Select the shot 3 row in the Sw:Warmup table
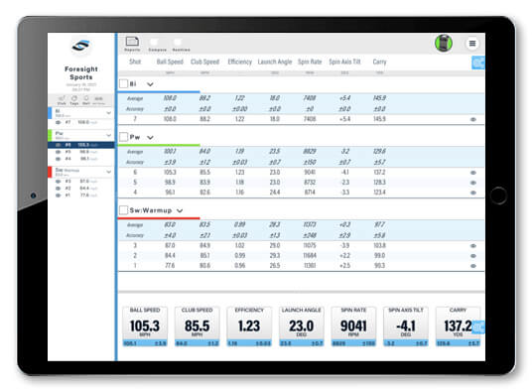 click(301, 245)
